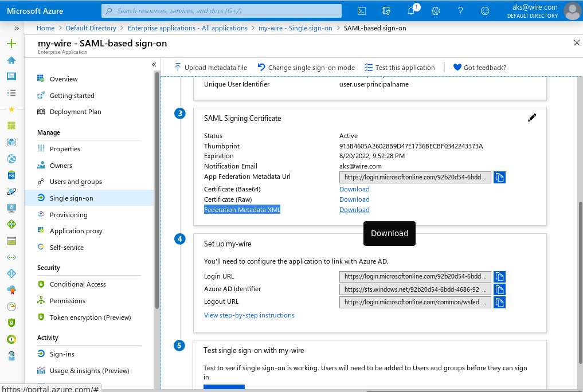Go to Home breadcrumb
Viewport: 583px width, 392px height.
(45, 28)
